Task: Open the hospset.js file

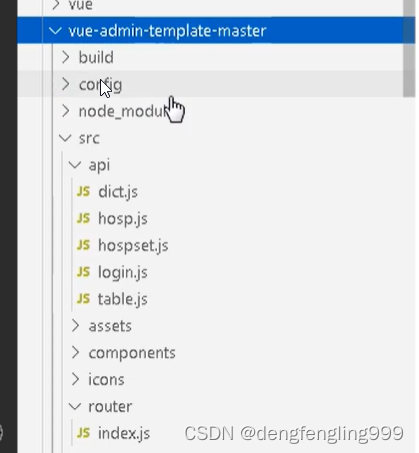Action: click(x=133, y=246)
